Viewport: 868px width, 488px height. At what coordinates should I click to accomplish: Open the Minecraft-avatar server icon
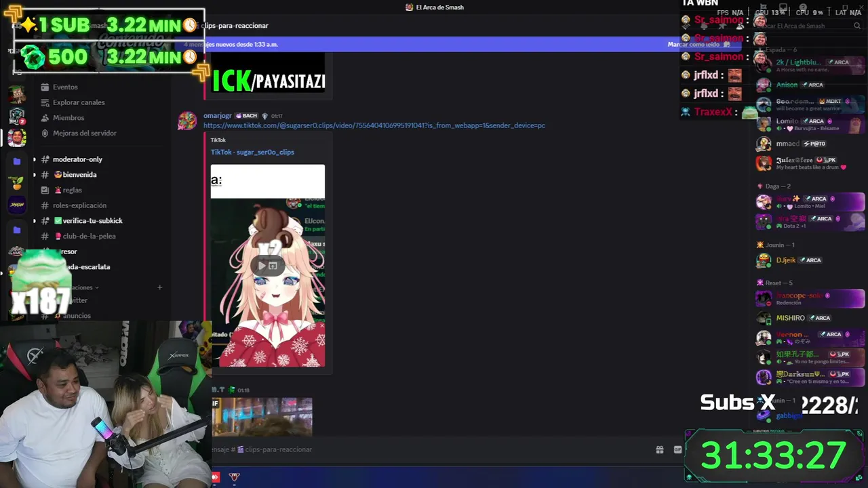(16, 94)
